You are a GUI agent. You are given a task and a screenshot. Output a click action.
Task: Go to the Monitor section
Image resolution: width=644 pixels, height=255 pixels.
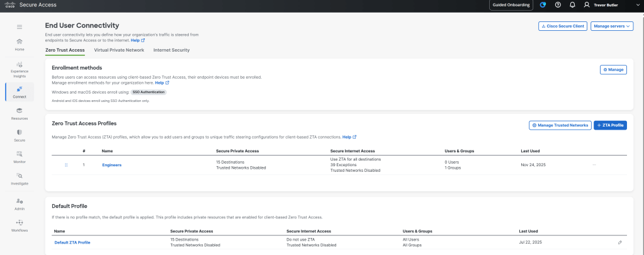[x=20, y=157]
